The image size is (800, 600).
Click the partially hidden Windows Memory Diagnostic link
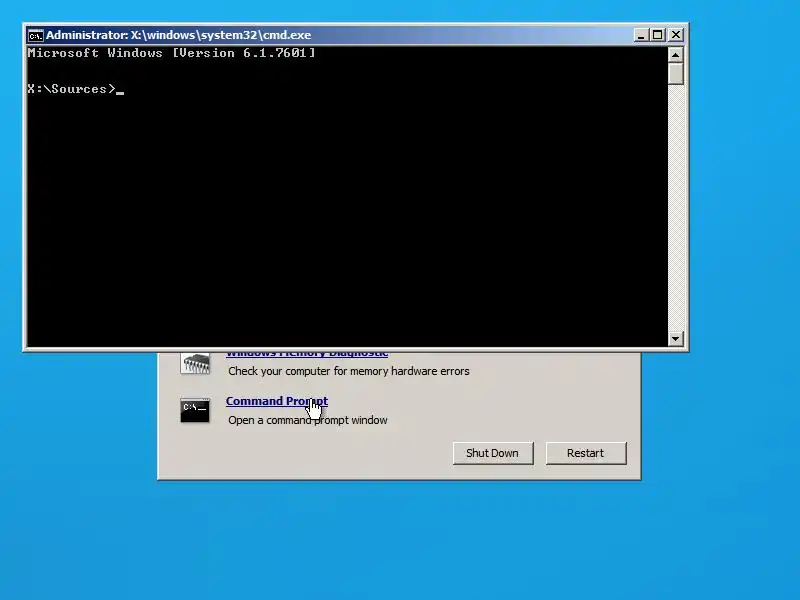[307, 354]
